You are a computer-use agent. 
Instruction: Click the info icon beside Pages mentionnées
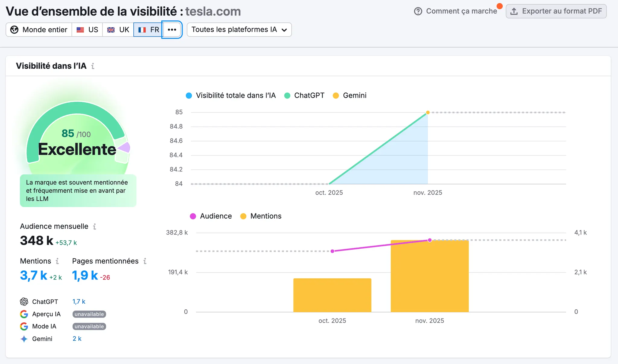click(145, 261)
